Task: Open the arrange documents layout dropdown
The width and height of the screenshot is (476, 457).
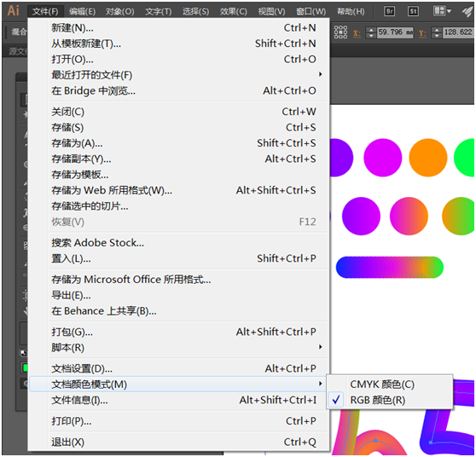Action: (x=442, y=11)
